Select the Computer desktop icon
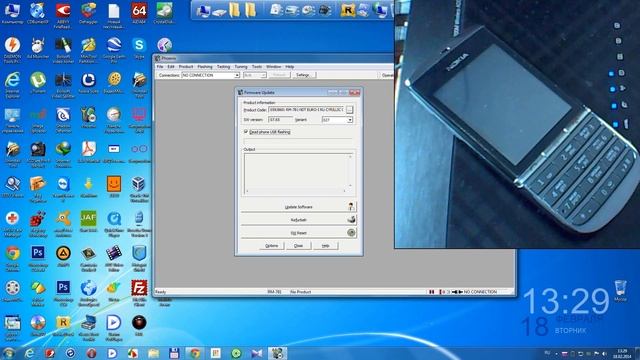The width and height of the screenshot is (640, 360). (x=12, y=13)
